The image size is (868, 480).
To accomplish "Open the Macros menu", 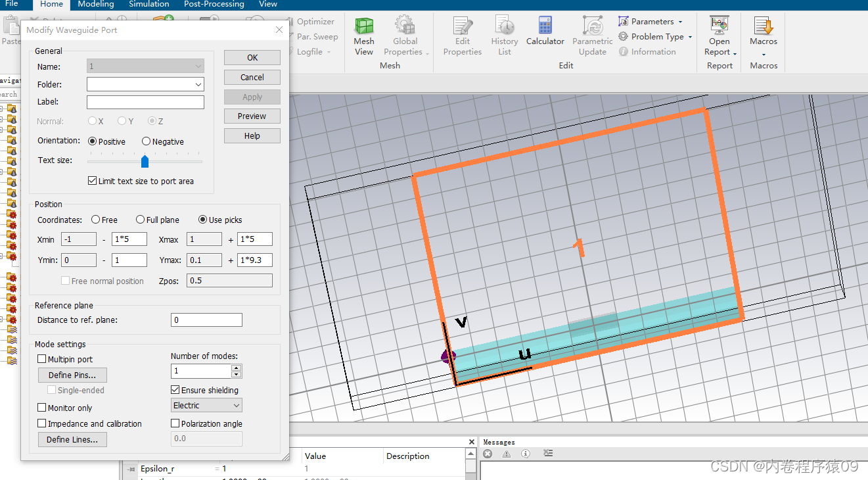I will tap(764, 37).
